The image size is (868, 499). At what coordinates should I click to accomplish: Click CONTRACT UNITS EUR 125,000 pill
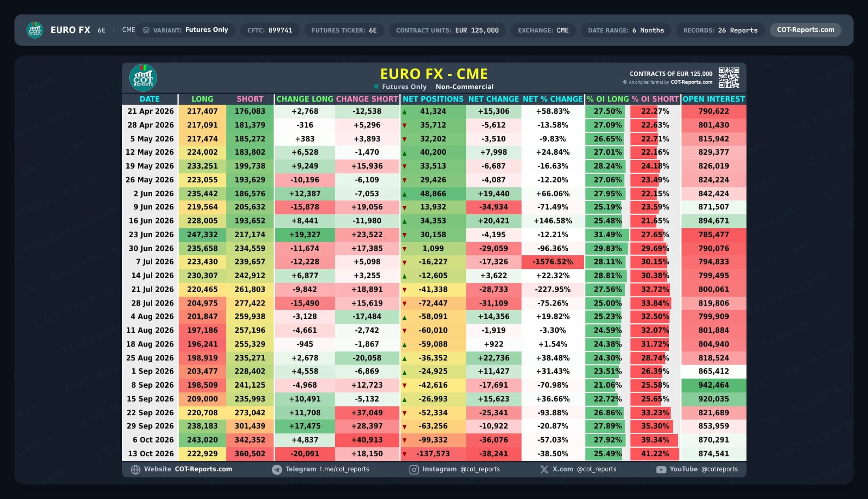point(447,30)
